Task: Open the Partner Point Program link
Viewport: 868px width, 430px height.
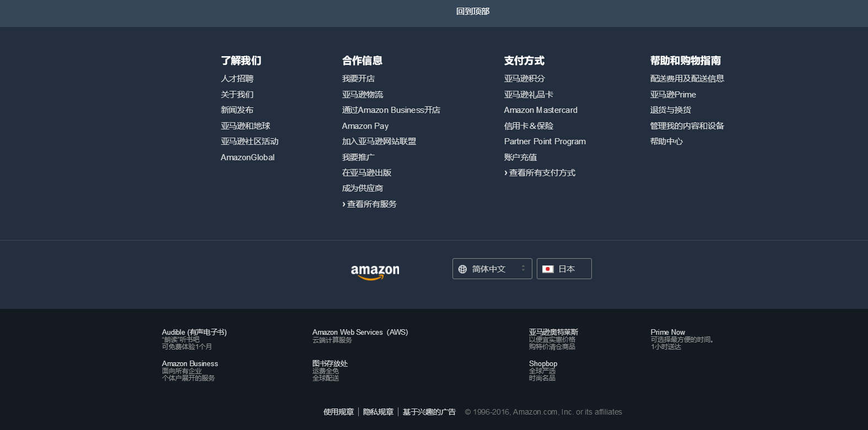Action: point(545,141)
